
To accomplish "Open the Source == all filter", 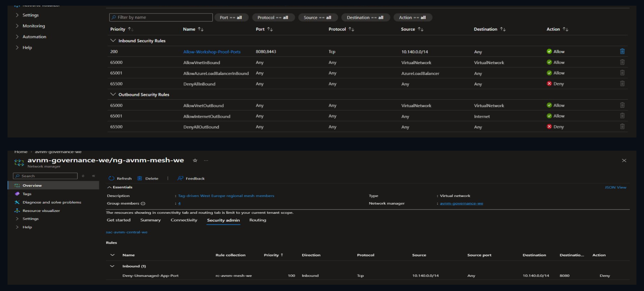I will point(318,18).
